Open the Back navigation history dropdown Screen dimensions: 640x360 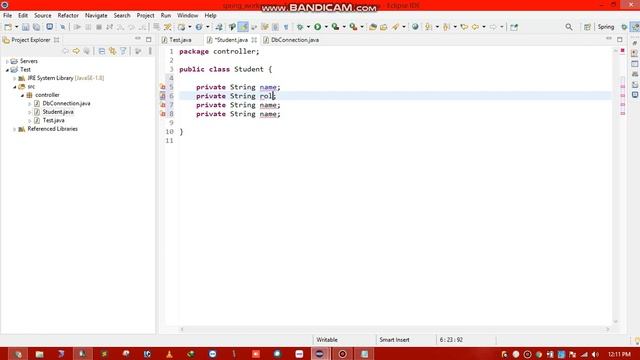click(484, 27)
